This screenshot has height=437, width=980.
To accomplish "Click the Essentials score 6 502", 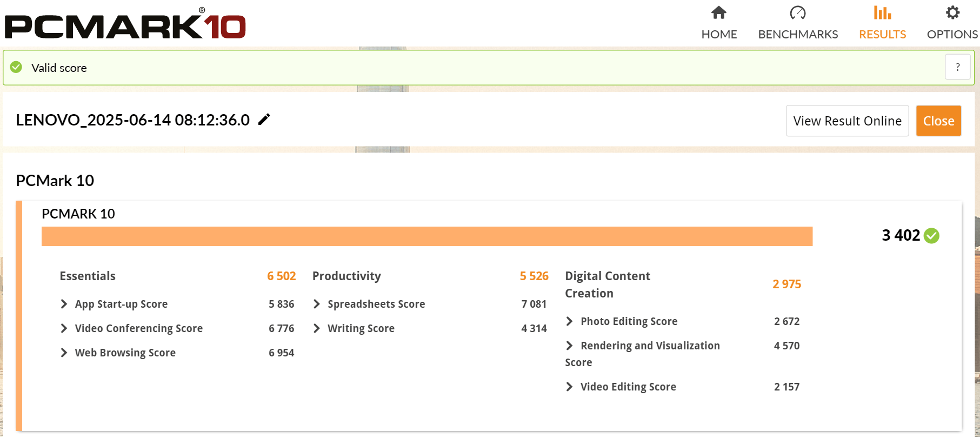I will (282, 276).
